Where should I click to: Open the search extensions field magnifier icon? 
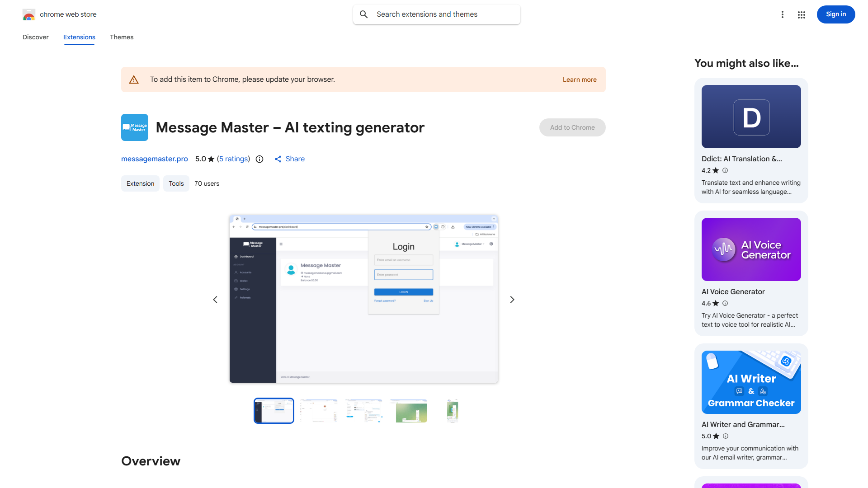click(x=364, y=14)
